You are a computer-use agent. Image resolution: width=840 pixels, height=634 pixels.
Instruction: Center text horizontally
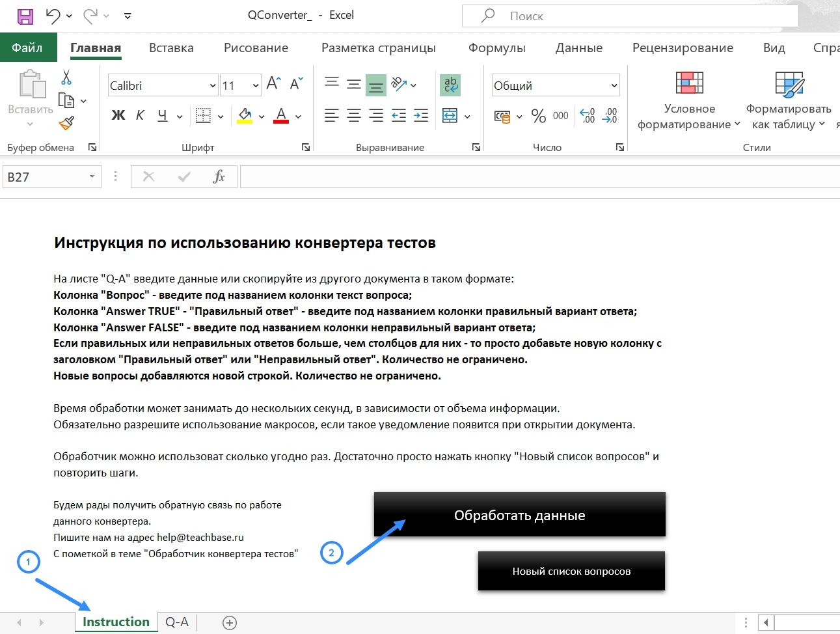click(x=354, y=116)
